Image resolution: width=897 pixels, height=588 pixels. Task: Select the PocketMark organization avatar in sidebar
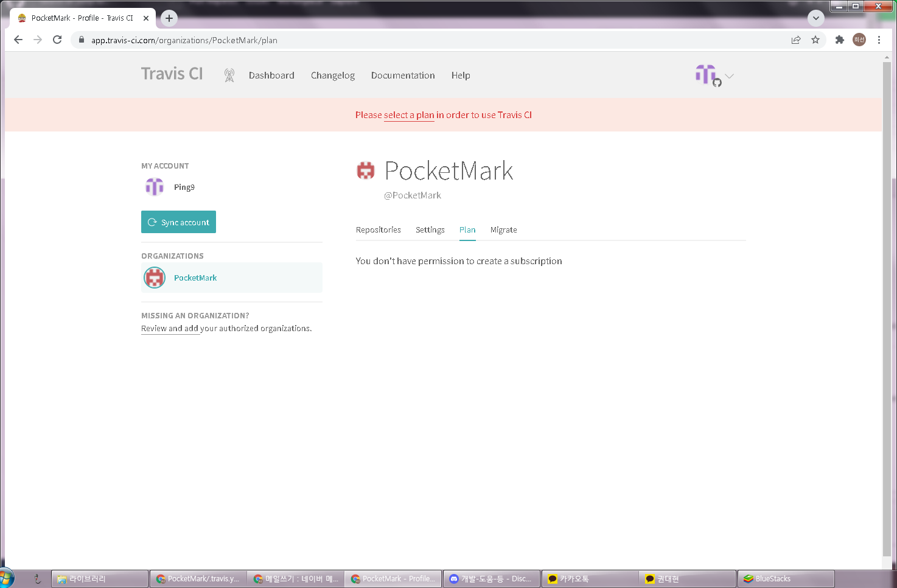tap(155, 278)
